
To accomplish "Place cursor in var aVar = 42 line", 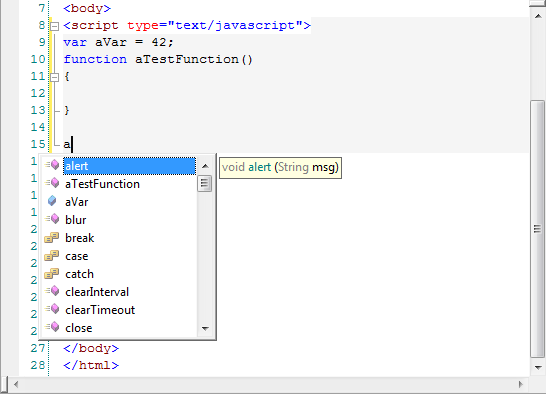I will click(118, 43).
